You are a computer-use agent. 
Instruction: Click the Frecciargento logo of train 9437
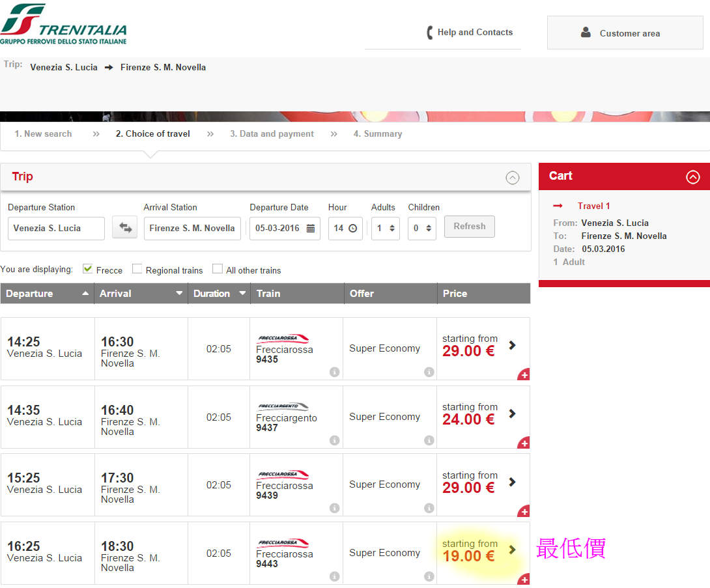point(283,406)
